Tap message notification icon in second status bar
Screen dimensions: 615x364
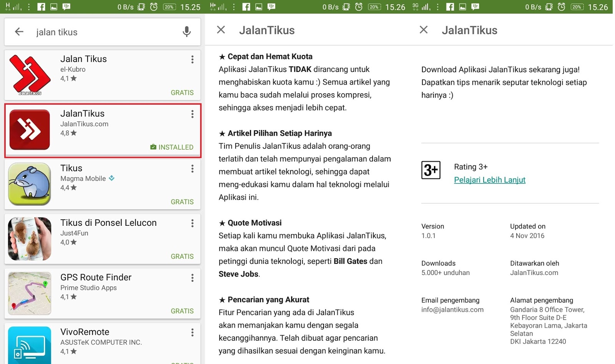(x=271, y=7)
